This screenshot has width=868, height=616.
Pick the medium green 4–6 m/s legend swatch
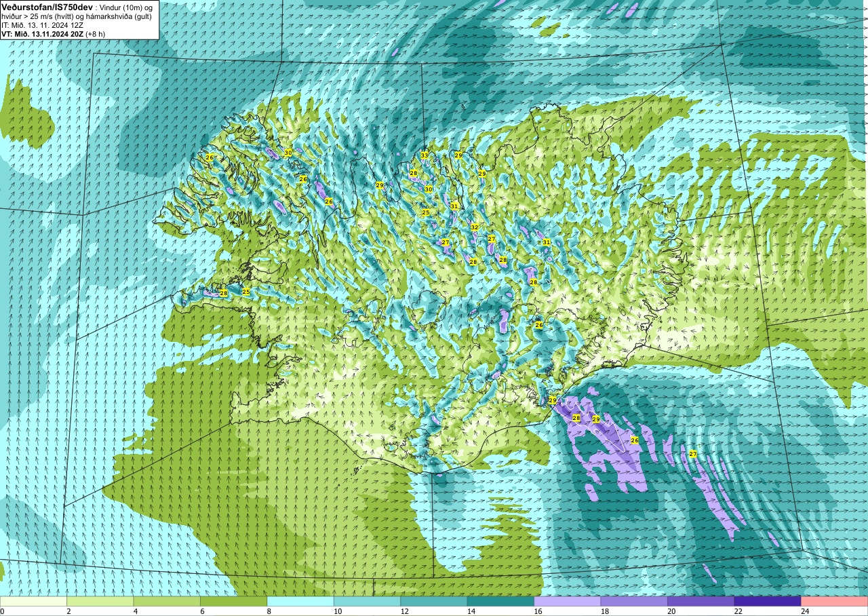pos(167,601)
